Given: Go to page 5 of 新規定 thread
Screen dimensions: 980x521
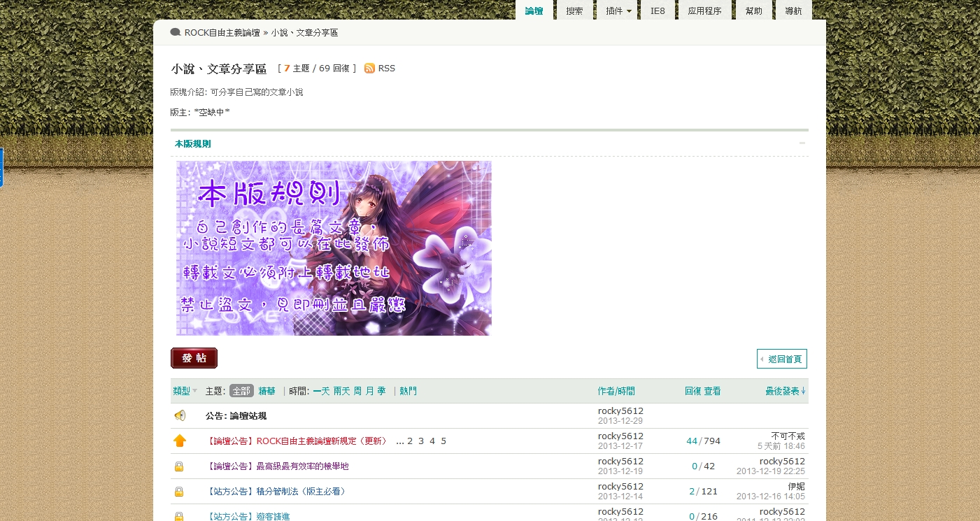Looking at the screenshot, I should coord(443,441).
